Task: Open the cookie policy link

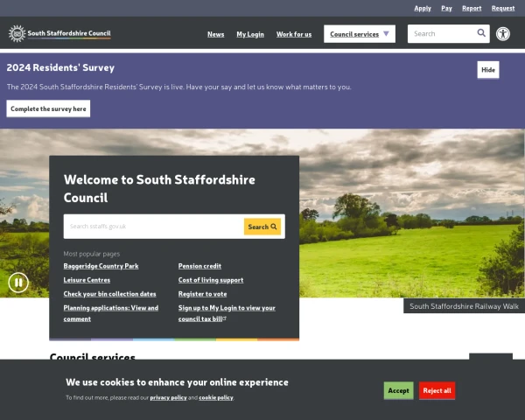Action: 216,397
